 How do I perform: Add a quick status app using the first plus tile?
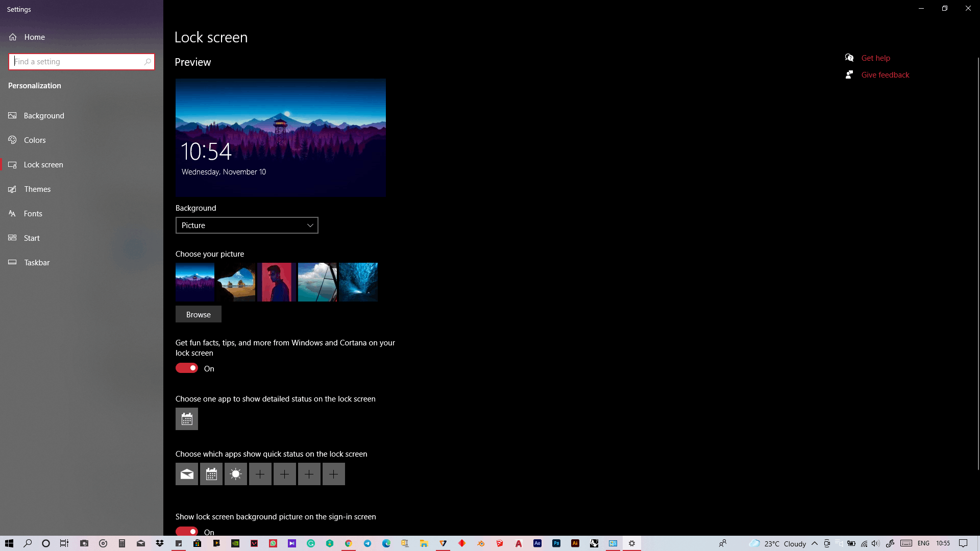tap(260, 474)
